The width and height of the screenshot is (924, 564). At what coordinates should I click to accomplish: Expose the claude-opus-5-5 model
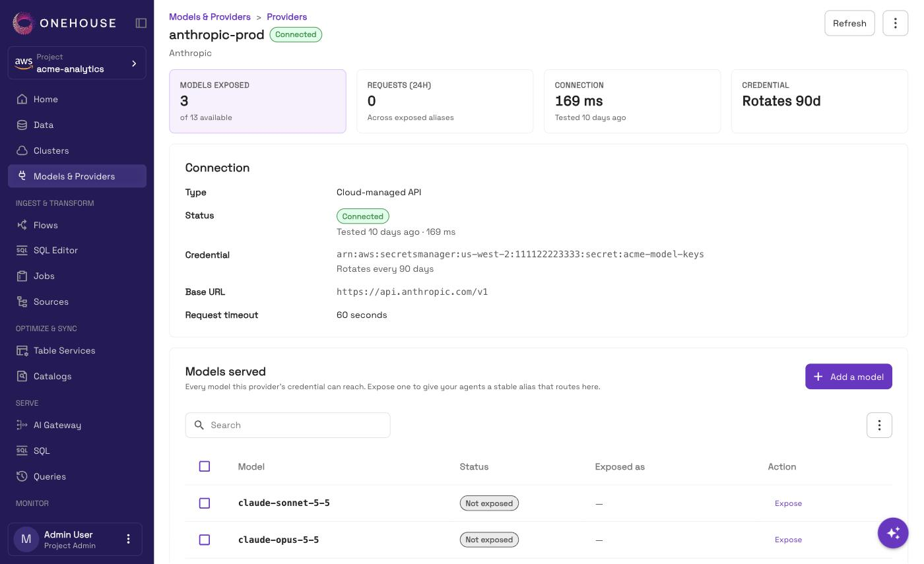pos(788,540)
